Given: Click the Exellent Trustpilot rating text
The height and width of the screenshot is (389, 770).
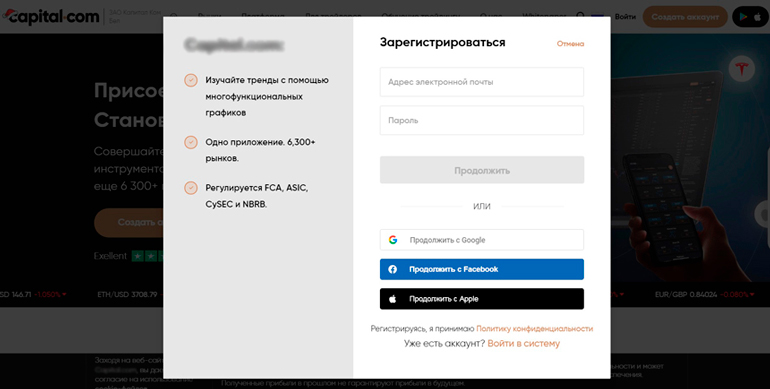Looking at the screenshot, I should pyautogui.click(x=110, y=256).
